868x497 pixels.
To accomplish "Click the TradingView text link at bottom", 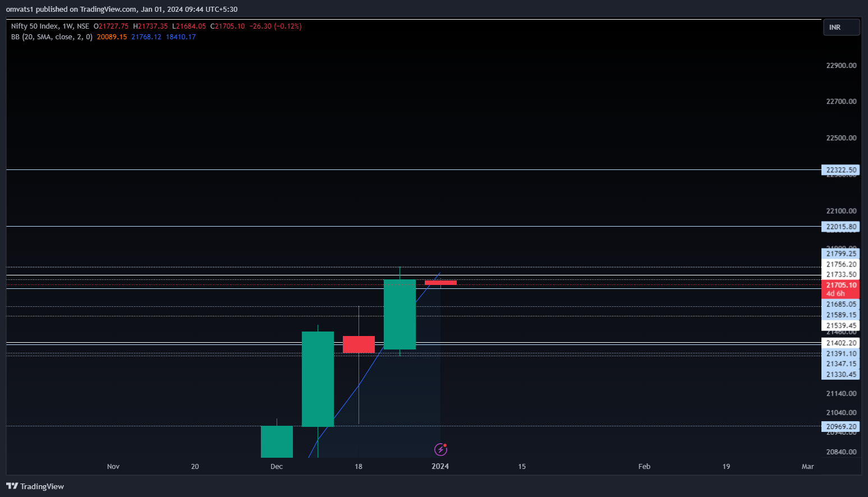I will [42, 486].
